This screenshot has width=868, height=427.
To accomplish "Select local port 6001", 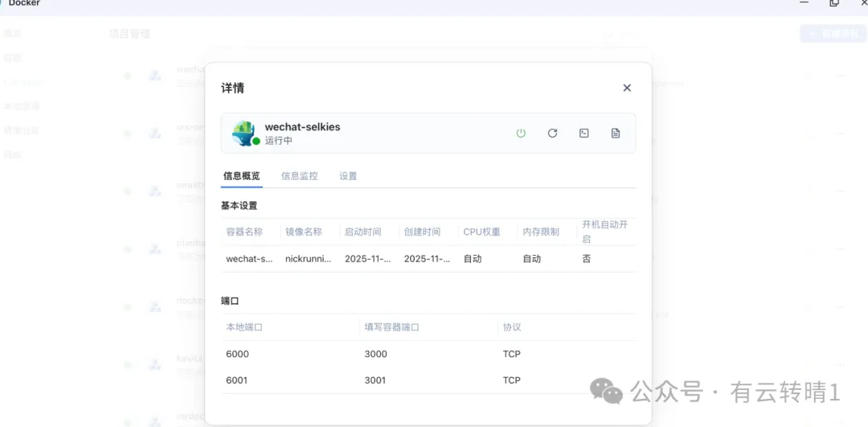I will (237, 380).
